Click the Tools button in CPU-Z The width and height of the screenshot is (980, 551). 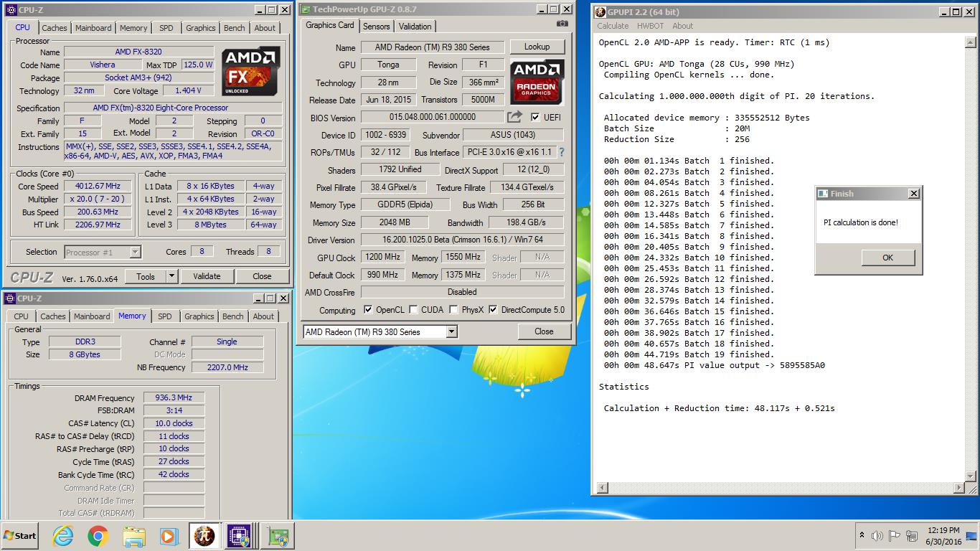pyautogui.click(x=146, y=276)
